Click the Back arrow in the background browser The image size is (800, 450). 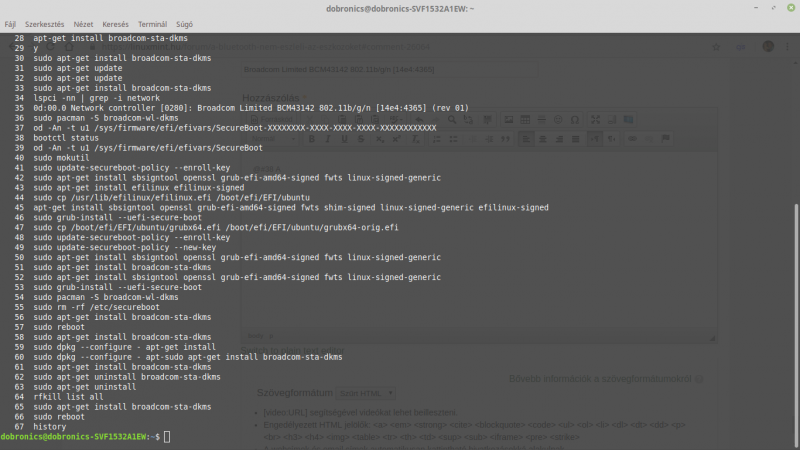(x=12, y=47)
